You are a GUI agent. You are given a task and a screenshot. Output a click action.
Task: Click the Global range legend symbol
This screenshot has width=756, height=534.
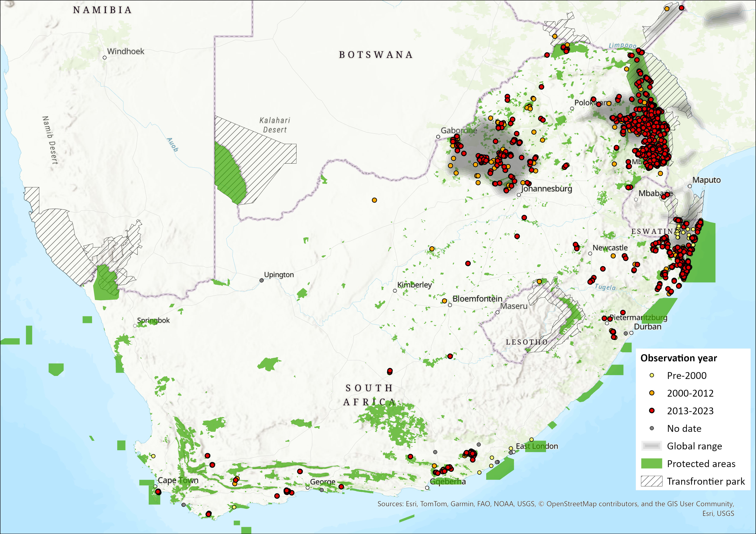[651, 446]
